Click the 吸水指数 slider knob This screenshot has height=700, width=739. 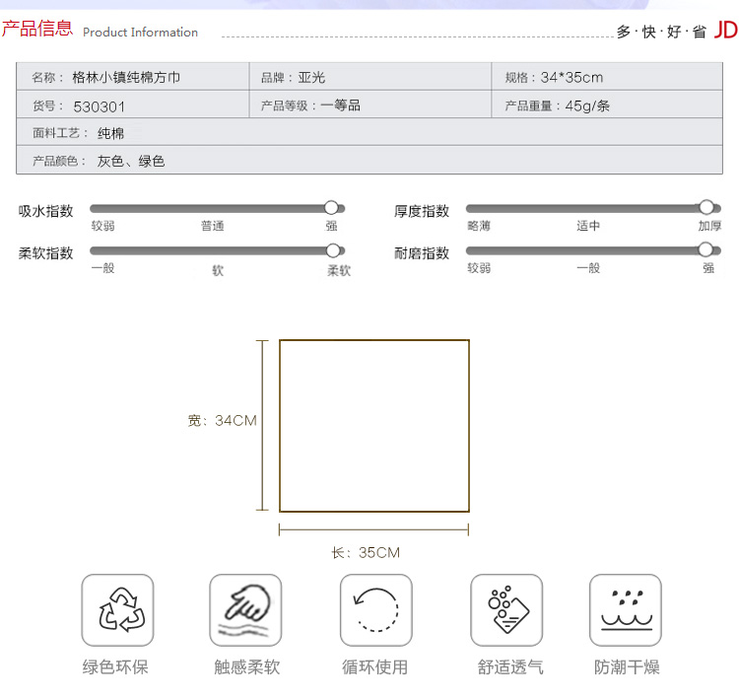point(331,208)
